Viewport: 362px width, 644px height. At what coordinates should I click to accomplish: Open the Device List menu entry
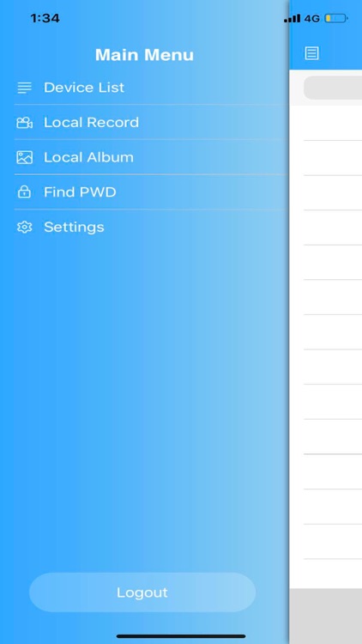(152, 88)
